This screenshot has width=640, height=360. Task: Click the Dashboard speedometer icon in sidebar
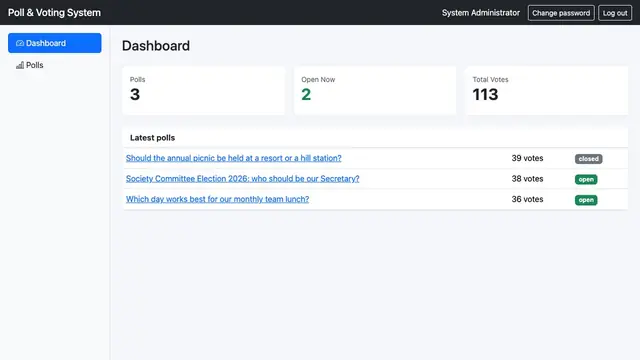point(20,43)
